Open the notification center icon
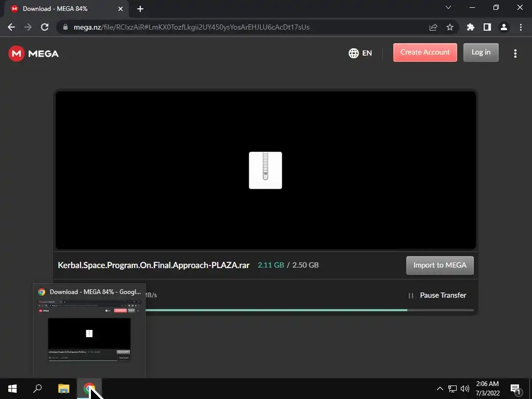The height and width of the screenshot is (399, 532). pyautogui.click(x=515, y=389)
